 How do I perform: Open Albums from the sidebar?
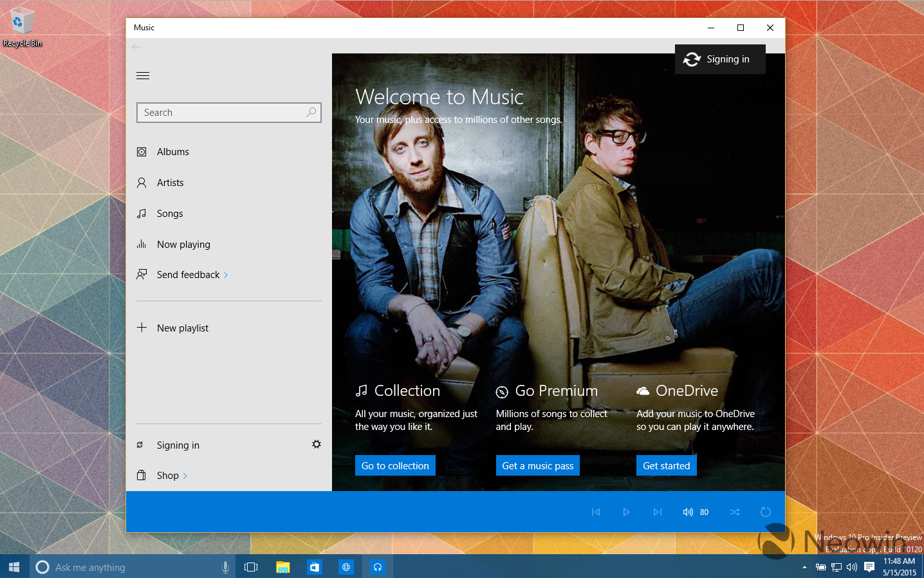coord(228,152)
